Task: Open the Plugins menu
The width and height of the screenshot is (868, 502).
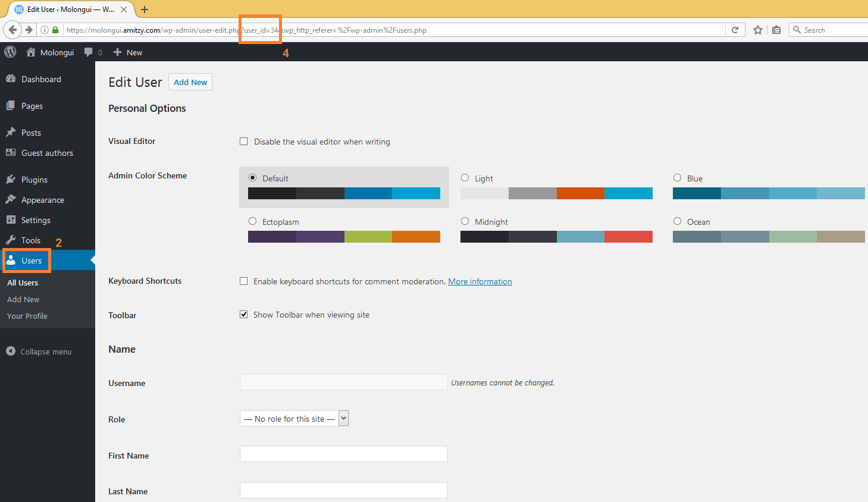Action: coord(35,180)
